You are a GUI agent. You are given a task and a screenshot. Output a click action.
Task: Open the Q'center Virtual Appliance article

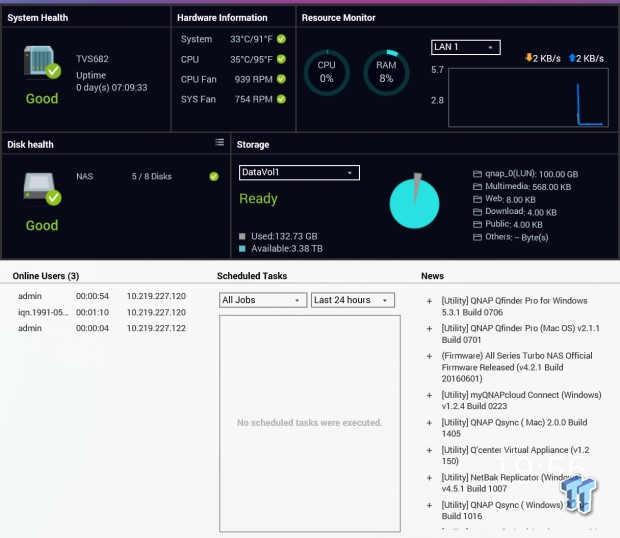(x=516, y=455)
